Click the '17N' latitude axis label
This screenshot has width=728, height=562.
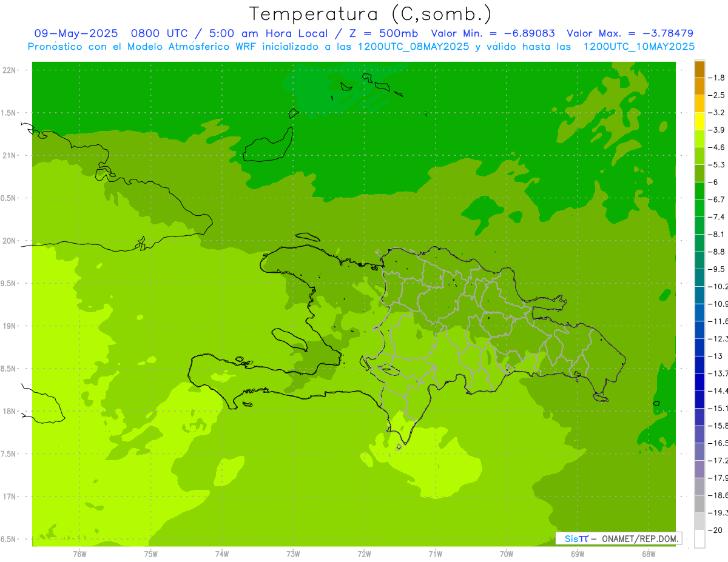tap(10, 497)
